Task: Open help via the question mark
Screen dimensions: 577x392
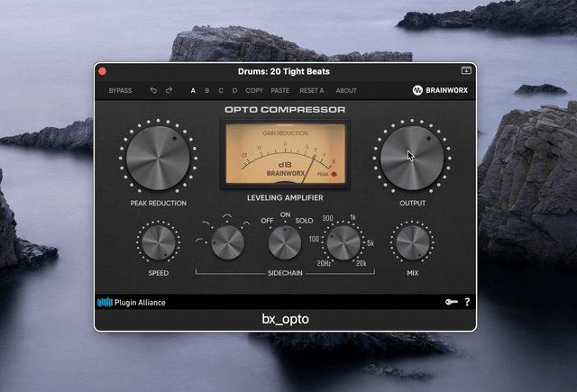Action: 467,302
